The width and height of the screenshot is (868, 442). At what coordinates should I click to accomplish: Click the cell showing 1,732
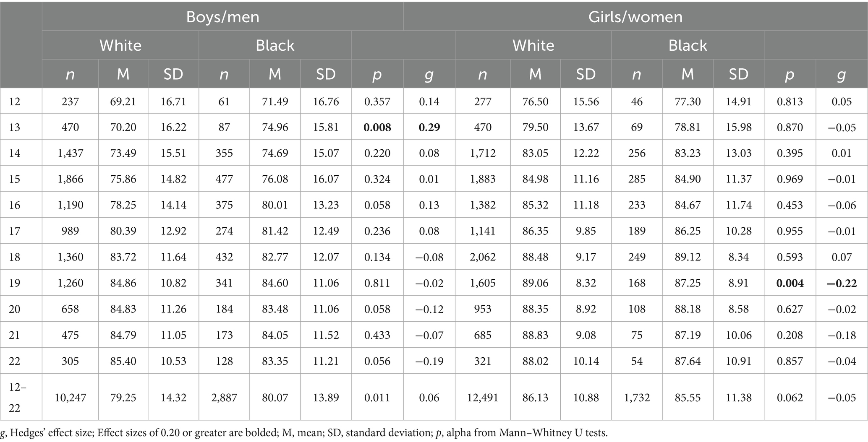pos(637,397)
